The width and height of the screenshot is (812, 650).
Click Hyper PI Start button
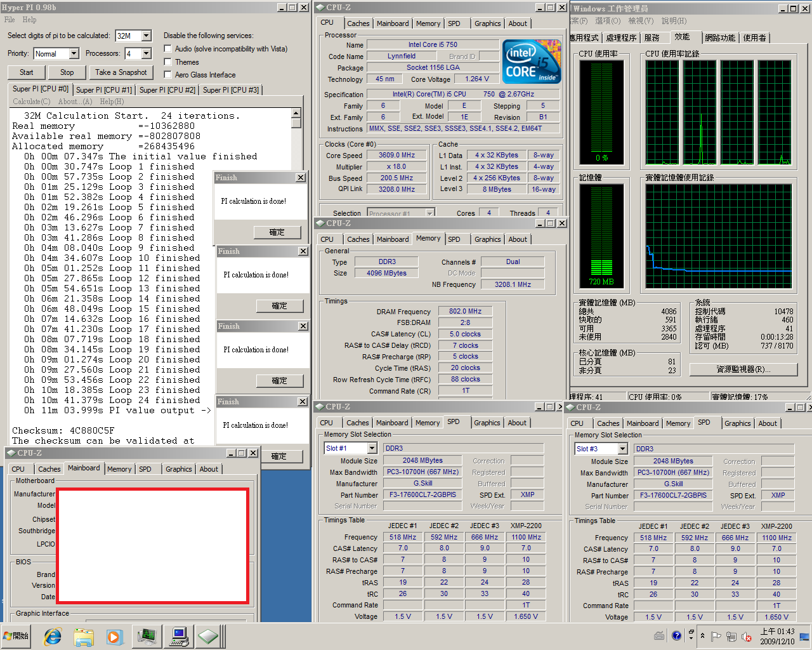click(x=27, y=72)
